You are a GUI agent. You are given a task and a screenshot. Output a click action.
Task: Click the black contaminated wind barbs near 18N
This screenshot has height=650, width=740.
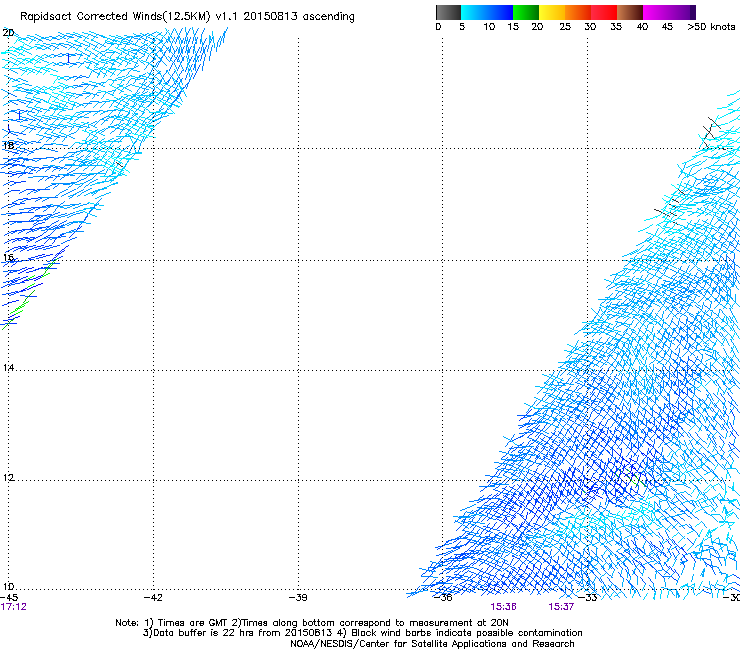(711, 132)
